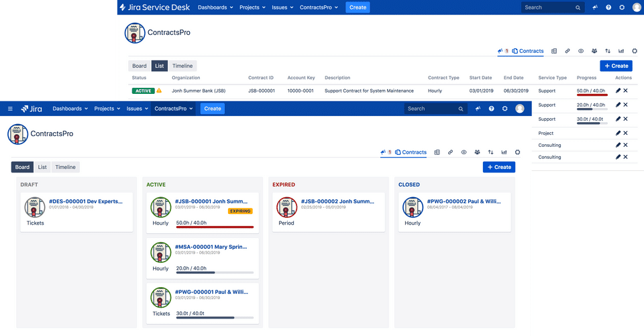The height and width of the screenshot is (336, 644).
Task: Open #PWG-000001 Paul & Willi card
Action: pos(203,304)
